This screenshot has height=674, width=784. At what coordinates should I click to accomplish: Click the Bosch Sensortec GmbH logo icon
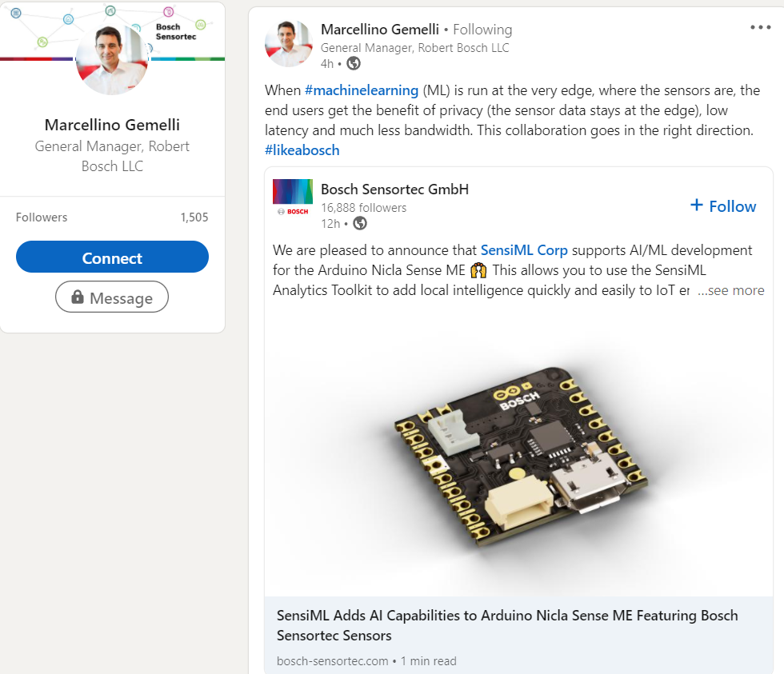pos(292,197)
